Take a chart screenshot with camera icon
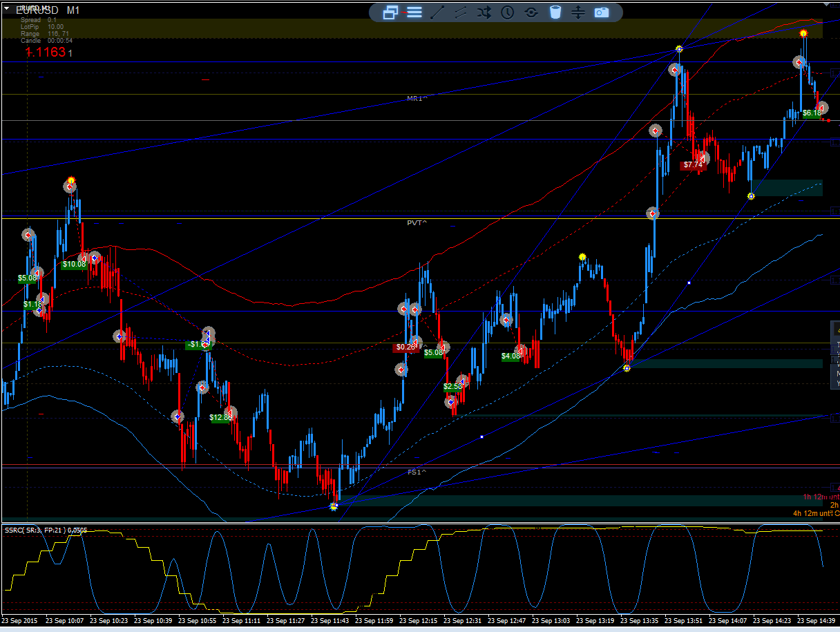 click(602, 12)
